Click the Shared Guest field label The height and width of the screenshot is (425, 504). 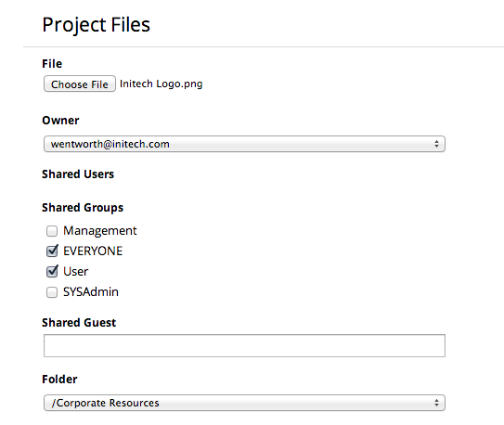[79, 323]
